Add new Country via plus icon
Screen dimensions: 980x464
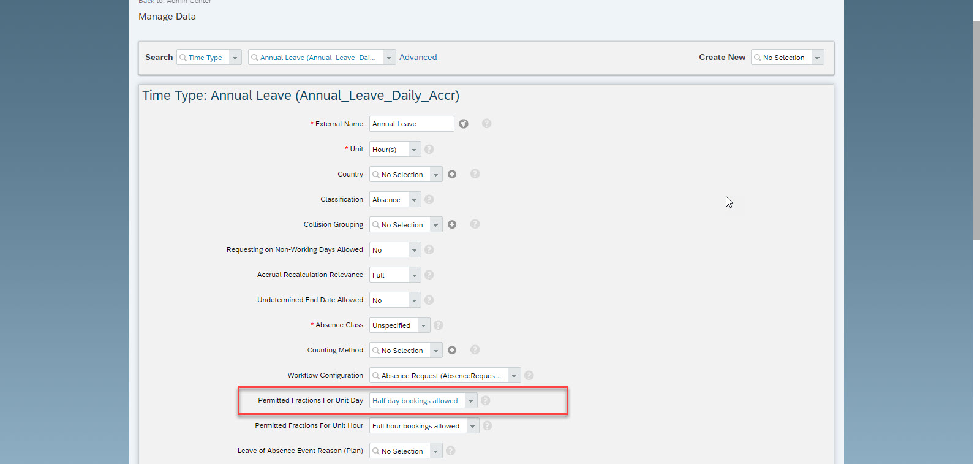tap(452, 175)
